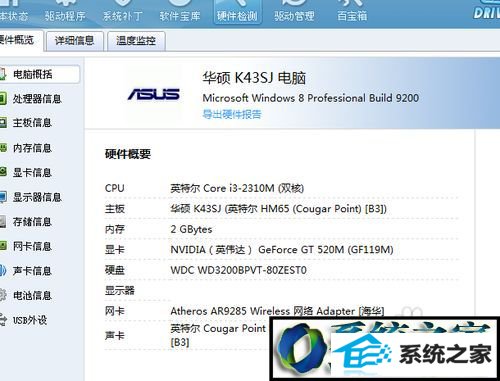The width and height of the screenshot is (500, 381).
Task: Click the 显示器信息 monitor icon
Action: [x=3, y=197]
